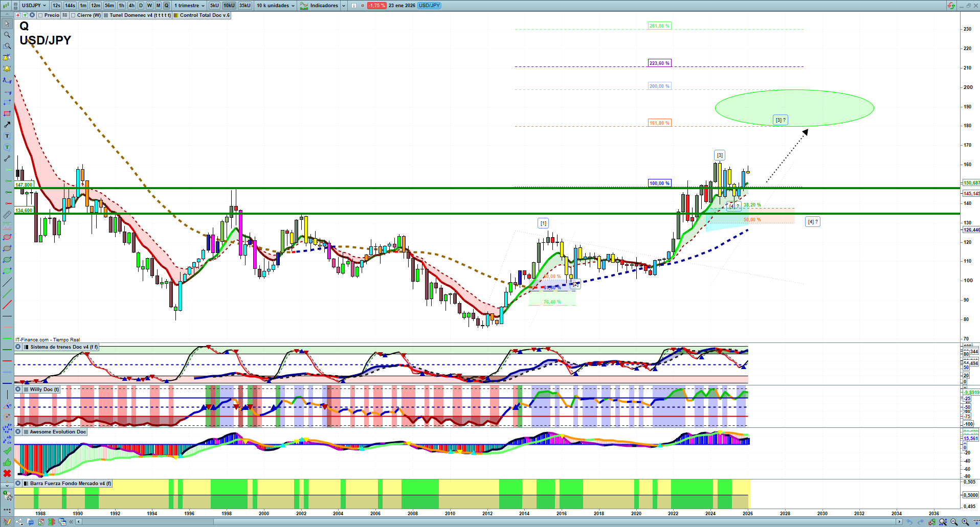Click the Tunel Domenec gray color square
This screenshot has height=527, width=980.
click(106, 15)
